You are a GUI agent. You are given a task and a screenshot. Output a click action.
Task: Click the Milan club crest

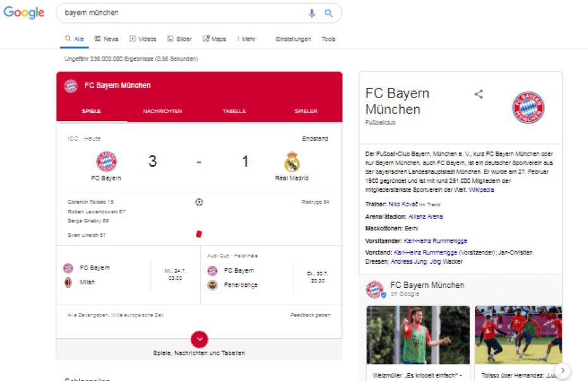pyautogui.click(x=68, y=282)
